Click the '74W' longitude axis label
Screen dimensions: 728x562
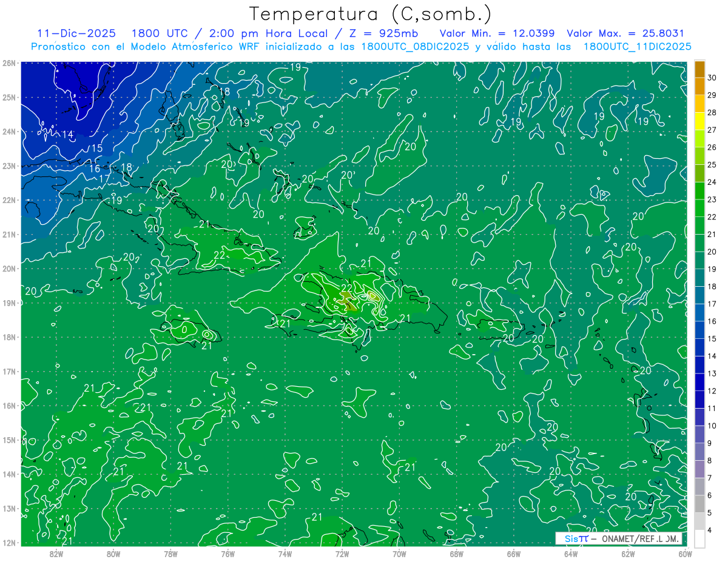point(285,553)
